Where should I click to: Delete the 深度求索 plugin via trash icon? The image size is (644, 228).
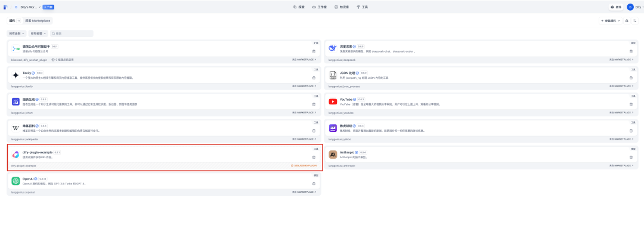coord(631,51)
